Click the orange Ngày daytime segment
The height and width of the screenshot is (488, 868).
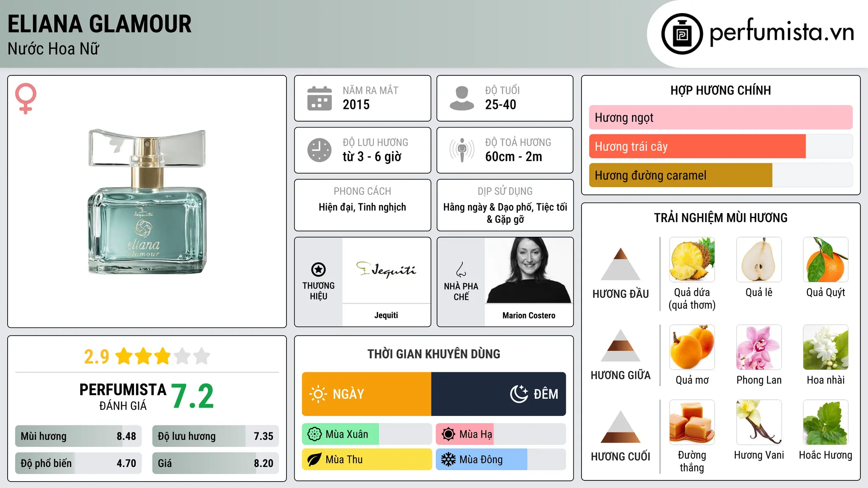coord(367,394)
